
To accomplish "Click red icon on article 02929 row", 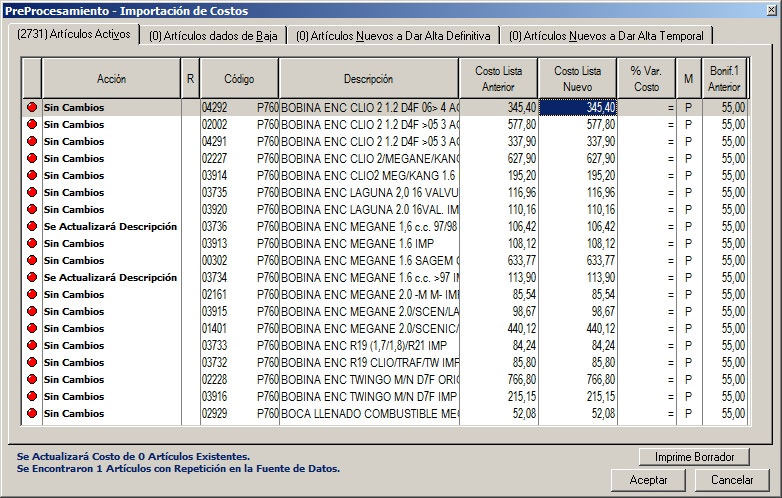I will (x=32, y=413).
